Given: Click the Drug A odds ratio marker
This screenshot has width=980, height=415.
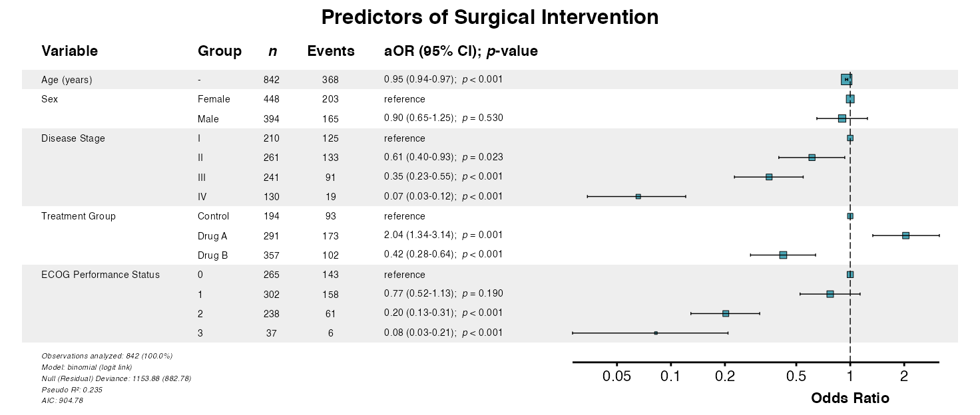Looking at the screenshot, I should pyautogui.click(x=905, y=235).
